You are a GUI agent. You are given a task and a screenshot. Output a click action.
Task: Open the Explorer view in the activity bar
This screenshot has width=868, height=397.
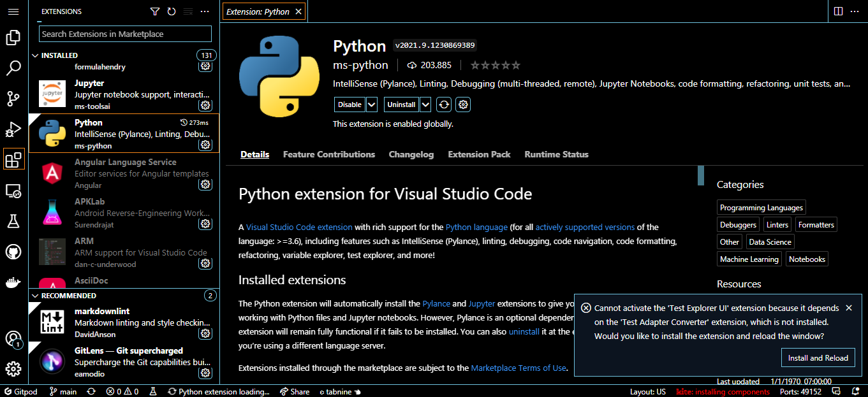coord(13,38)
